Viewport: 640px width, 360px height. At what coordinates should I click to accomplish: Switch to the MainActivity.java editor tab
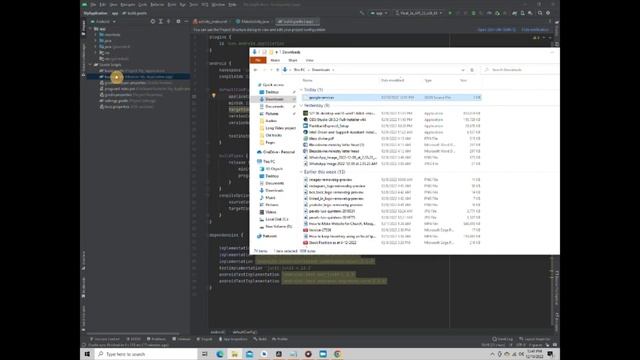pyautogui.click(x=253, y=21)
